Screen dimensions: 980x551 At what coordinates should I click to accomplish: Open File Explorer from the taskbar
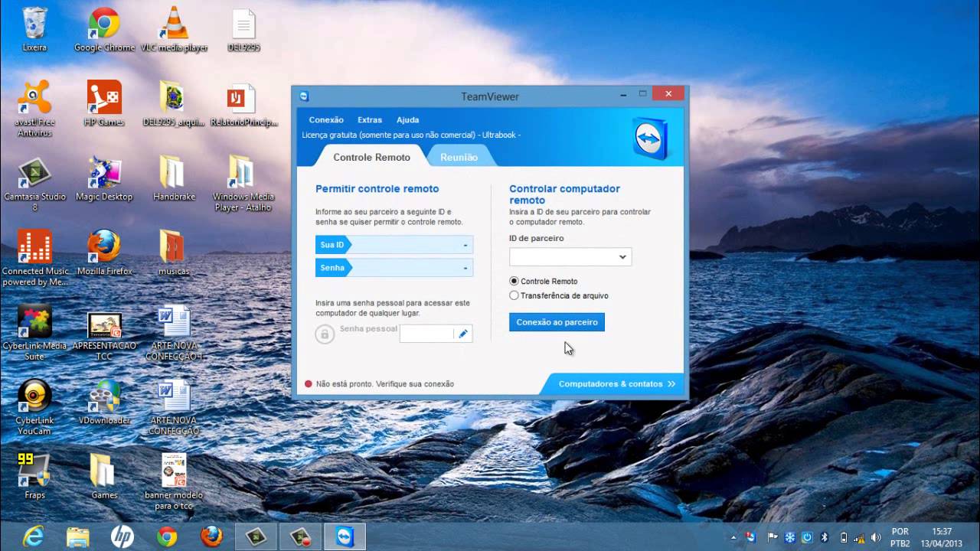point(77,536)
